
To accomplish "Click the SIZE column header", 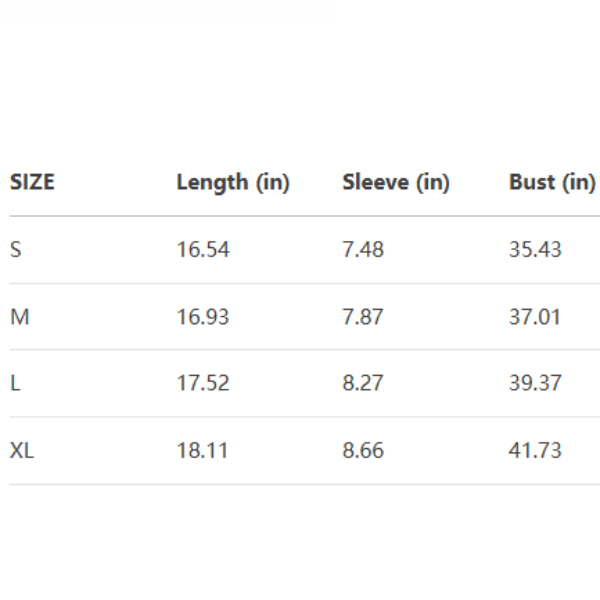I will click(x=32, y=182).
